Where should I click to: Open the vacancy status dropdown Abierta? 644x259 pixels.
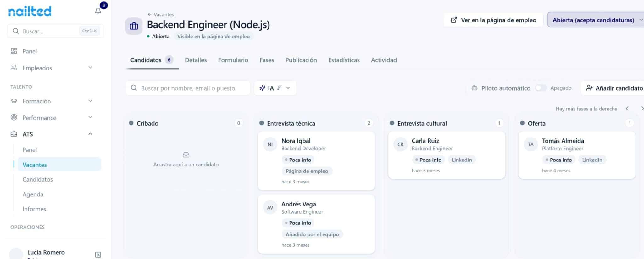(596, 20)
